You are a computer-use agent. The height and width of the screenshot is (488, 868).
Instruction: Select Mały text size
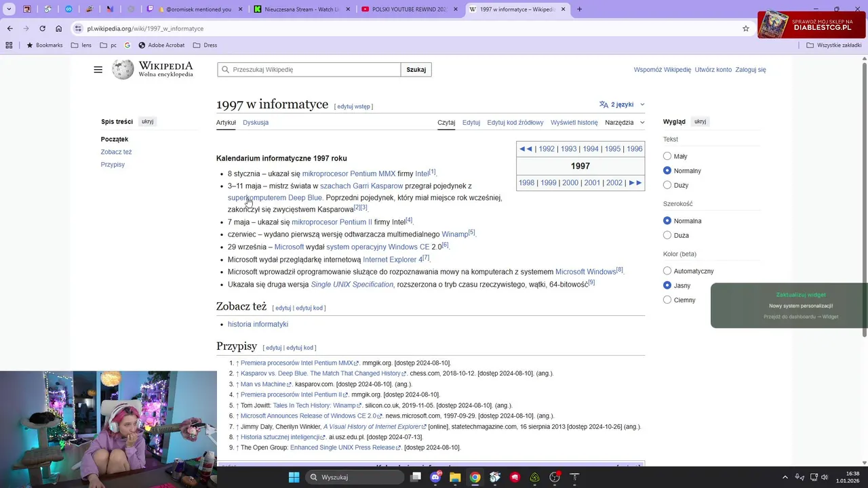point(667,156)
